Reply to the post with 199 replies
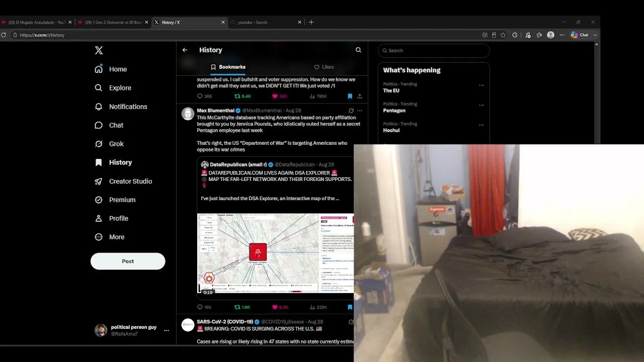 (204, 307)
